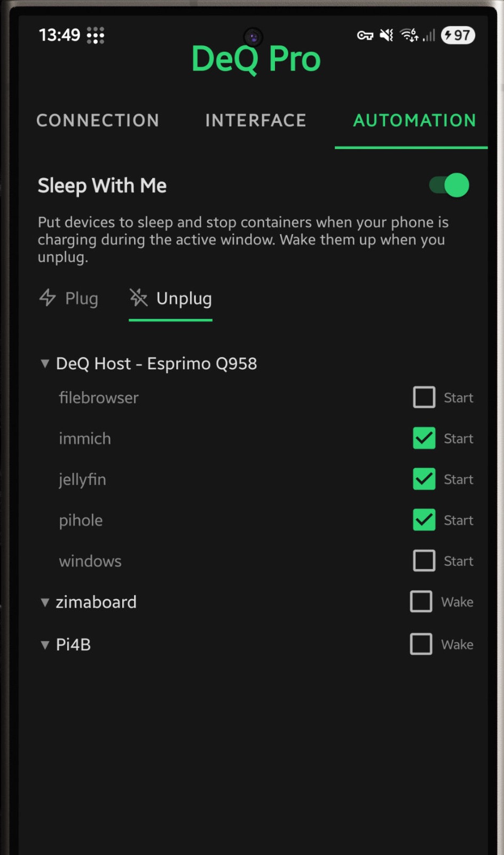Switch to the CONNECTION tab
Image resolution: width=504 pixels, height=855 pixels.
pos(98,120)
